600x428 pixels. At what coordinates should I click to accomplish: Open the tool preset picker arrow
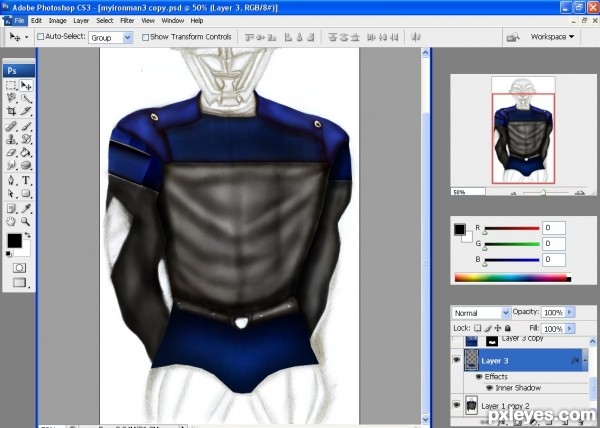pos(26,37)
